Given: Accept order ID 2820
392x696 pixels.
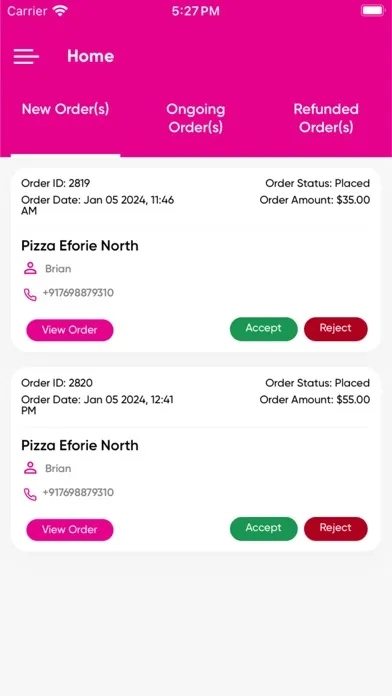Looking at the screenshot, I should pos(264,528).
